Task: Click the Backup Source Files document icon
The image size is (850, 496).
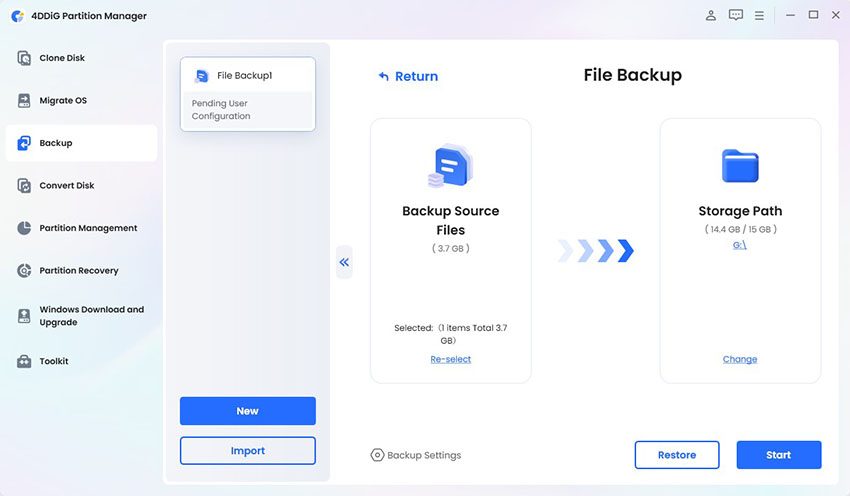Action: [x=450, y=165]
